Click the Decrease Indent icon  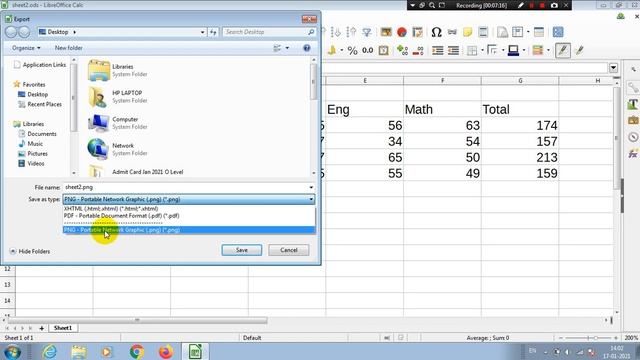click(453, 50)
